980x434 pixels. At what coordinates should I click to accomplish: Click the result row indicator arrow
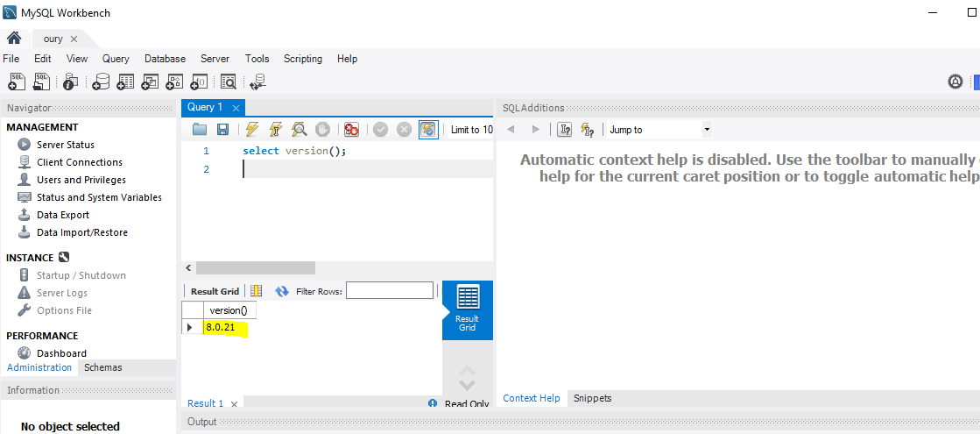tap(190, 327)
